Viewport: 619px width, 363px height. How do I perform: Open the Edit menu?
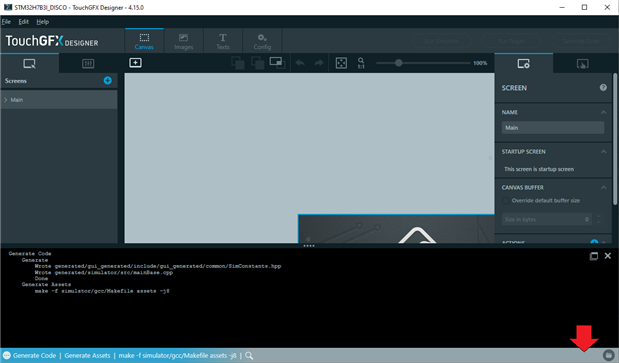click(24, 22)
